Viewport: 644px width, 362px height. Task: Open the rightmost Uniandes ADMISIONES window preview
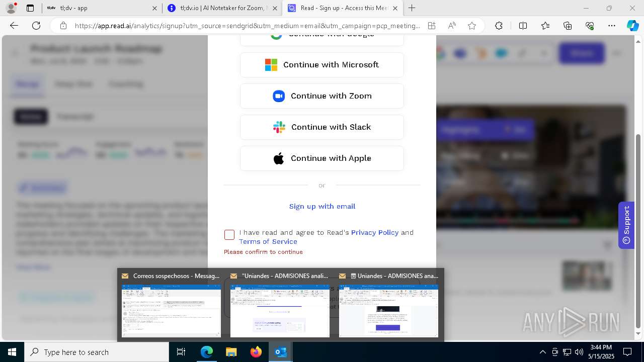pyautogui.click(x=389, y=305)
